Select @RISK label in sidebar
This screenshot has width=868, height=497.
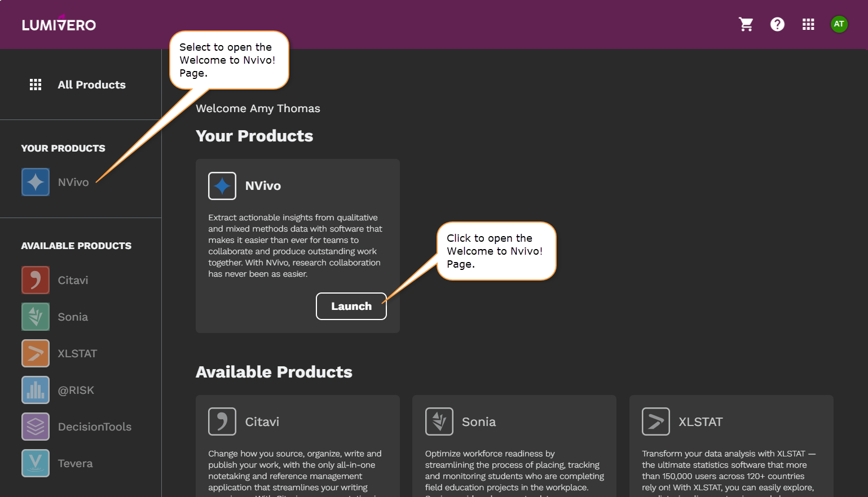(x=76, y=390)
